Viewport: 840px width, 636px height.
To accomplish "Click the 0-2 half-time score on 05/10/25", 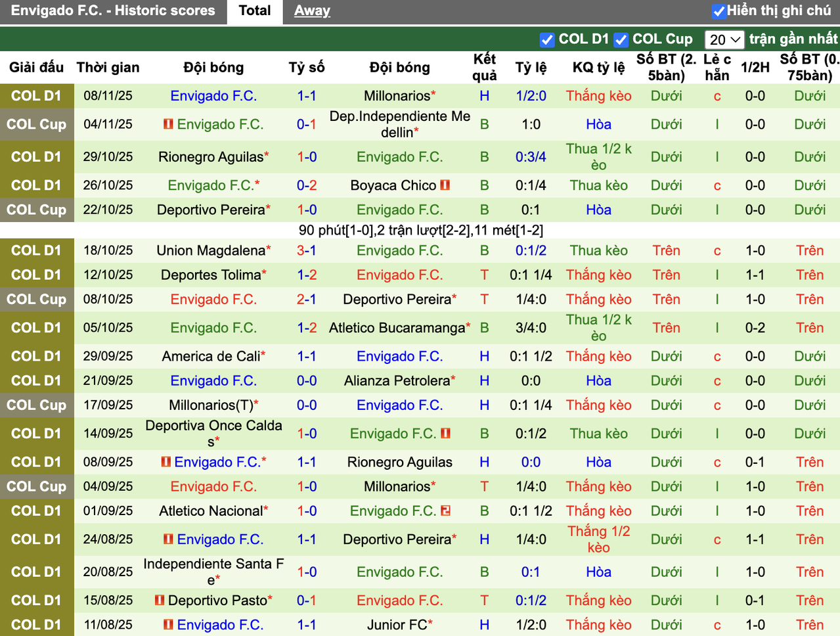I will [755, 328].
